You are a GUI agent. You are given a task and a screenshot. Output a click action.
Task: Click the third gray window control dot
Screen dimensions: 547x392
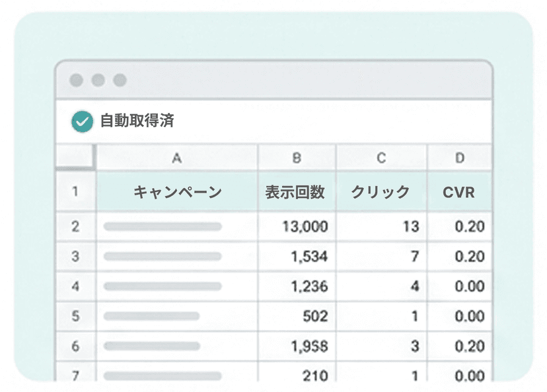point(120,81)
